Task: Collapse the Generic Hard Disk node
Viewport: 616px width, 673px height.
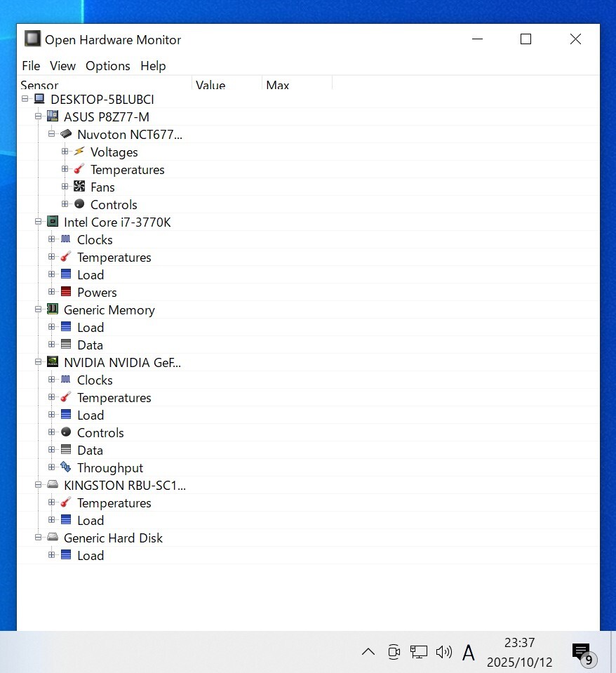Action: 38,538
